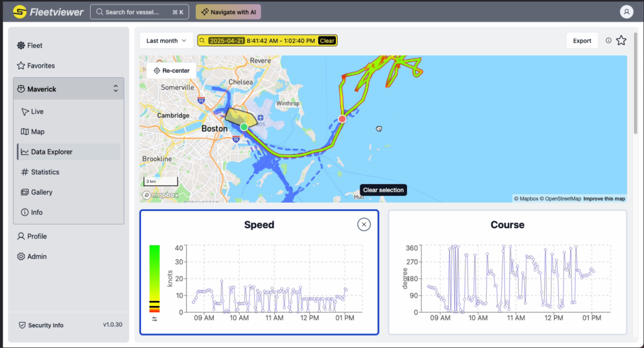644x348 pixels.
Task: Click the red track end marker
Action: point(342,119)
